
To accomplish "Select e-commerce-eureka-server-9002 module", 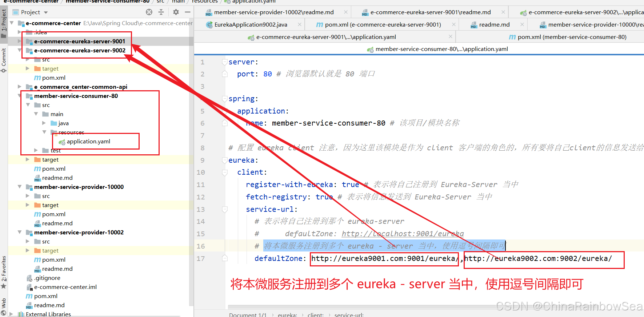I will point(80,50).
